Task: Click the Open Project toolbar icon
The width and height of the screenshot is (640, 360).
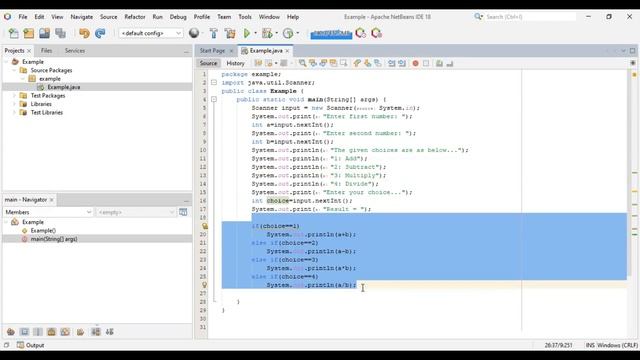Action: 44,33
